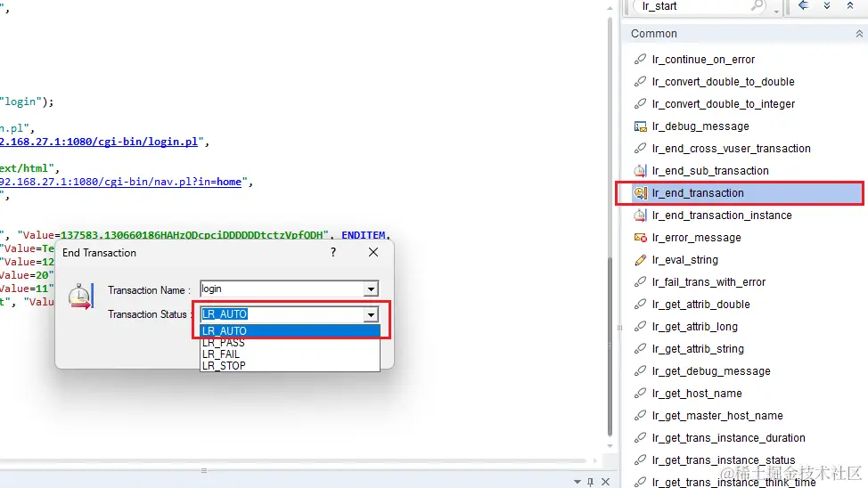Click the lr_get_host_name icon
Viewport: 868px width, 488px height.
pyautogui.click(x=640, y=393)
